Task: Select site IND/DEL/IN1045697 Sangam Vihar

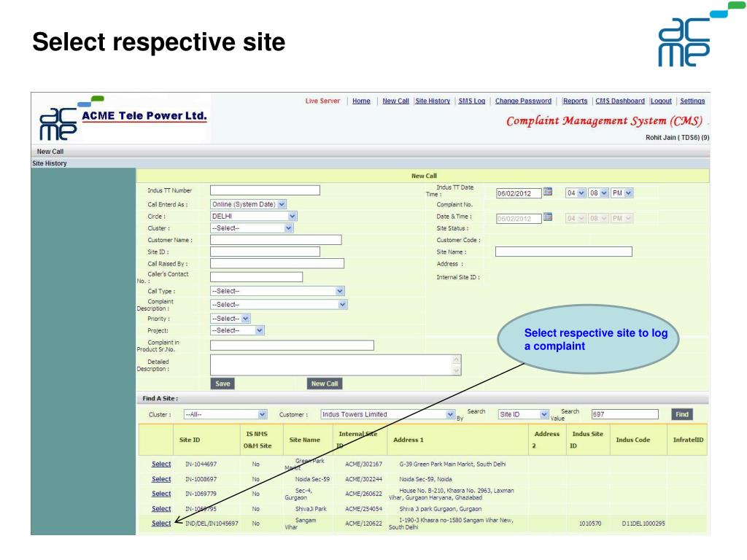Action: coord(161,524)
